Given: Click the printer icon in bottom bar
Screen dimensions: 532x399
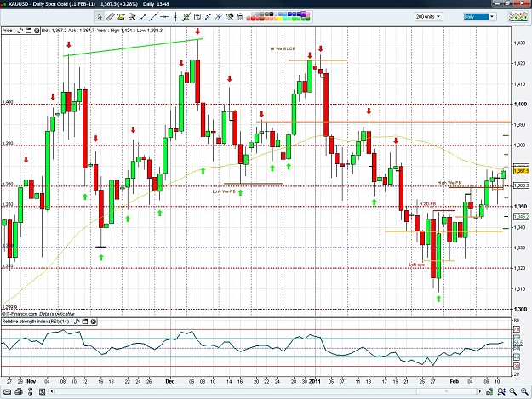Looking at the screenshot, I should (x=19, y=392).
